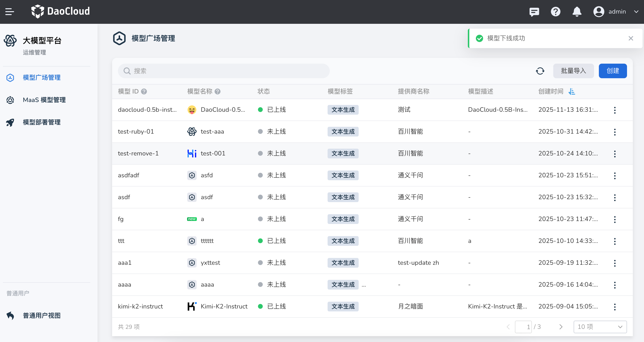The height and width of the screenshot is (342, 644).
Task: Open the help question mark icon
Action: tap(555, 11)
